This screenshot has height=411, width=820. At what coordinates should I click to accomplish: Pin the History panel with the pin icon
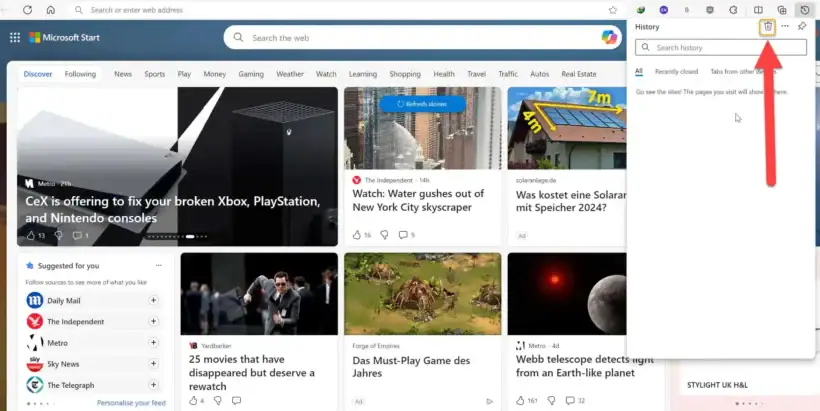(x=802, y=27)
